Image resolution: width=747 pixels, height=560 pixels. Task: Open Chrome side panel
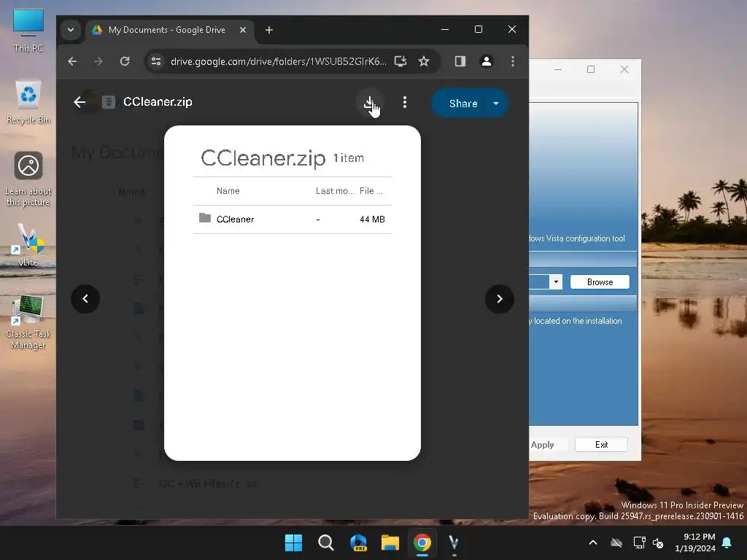point(460,61)
